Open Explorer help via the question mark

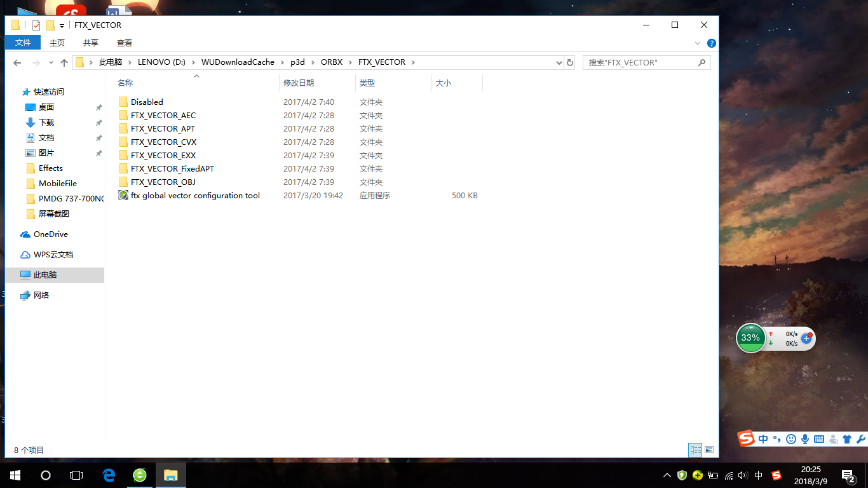click(712, 43)
